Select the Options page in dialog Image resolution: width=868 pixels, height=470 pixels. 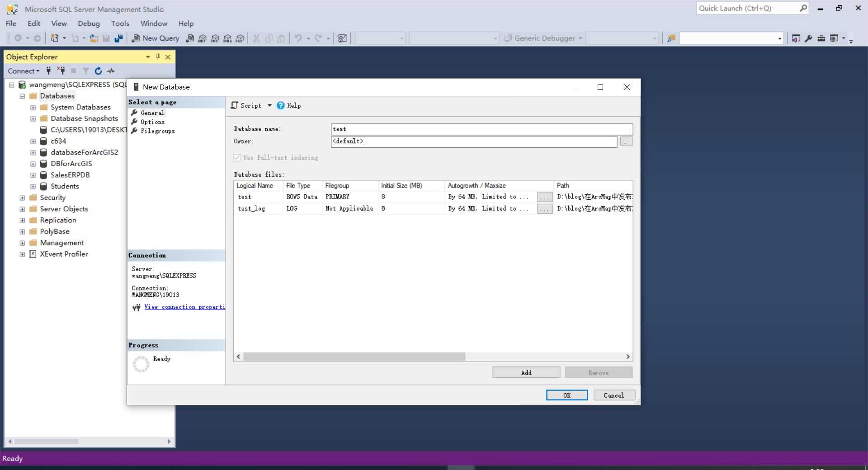[x=152, y=122]
